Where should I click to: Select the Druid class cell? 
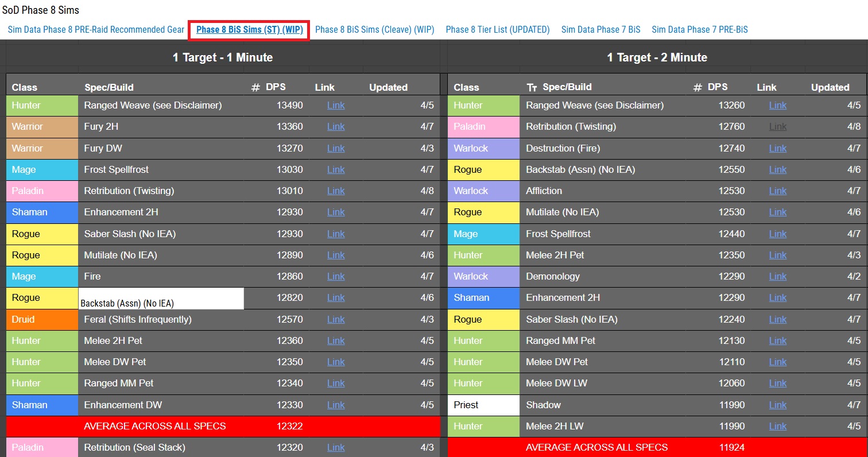click(x=42, y=319)
